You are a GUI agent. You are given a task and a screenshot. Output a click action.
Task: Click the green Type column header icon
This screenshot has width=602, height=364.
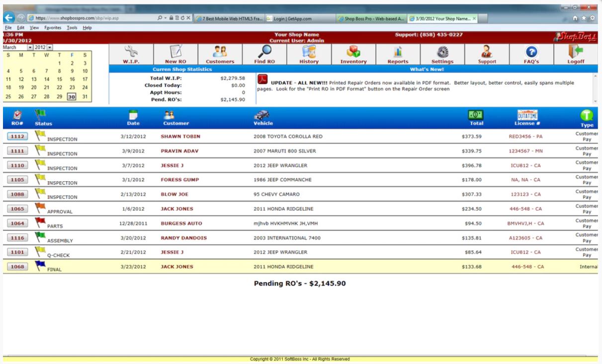tap(588, 116)
